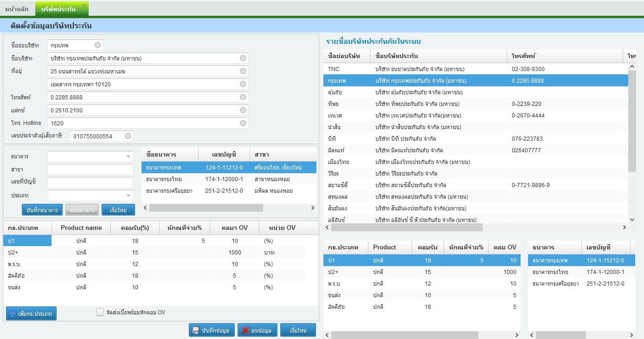Select the TNC row in company list
The width and height of the screenshot is (644, 339).
[x=476, y=69]
